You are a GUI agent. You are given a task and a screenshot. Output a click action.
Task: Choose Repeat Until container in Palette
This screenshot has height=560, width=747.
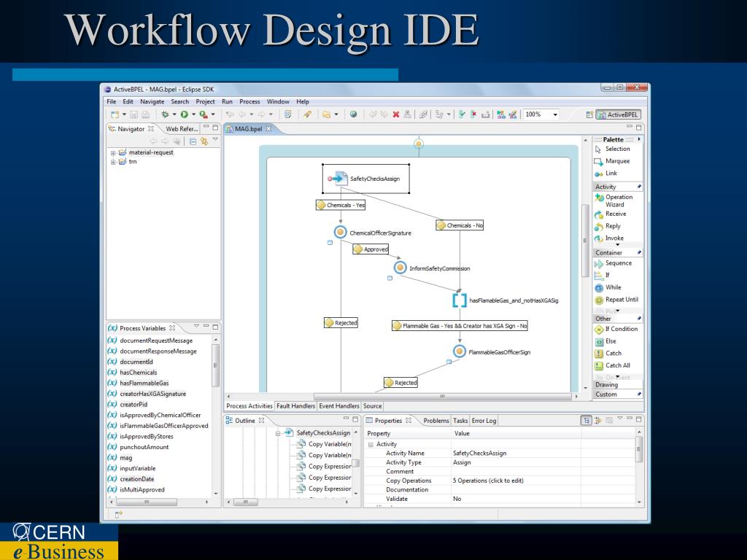point(617,300)
